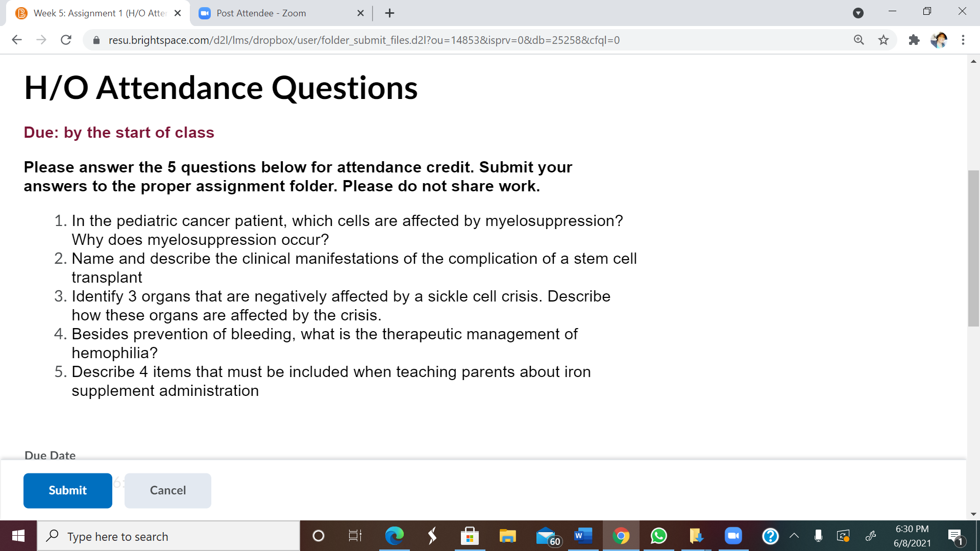Launch WhatsApp from the taskbar
Screen dimensions: 980x551
tap(658, 536)
